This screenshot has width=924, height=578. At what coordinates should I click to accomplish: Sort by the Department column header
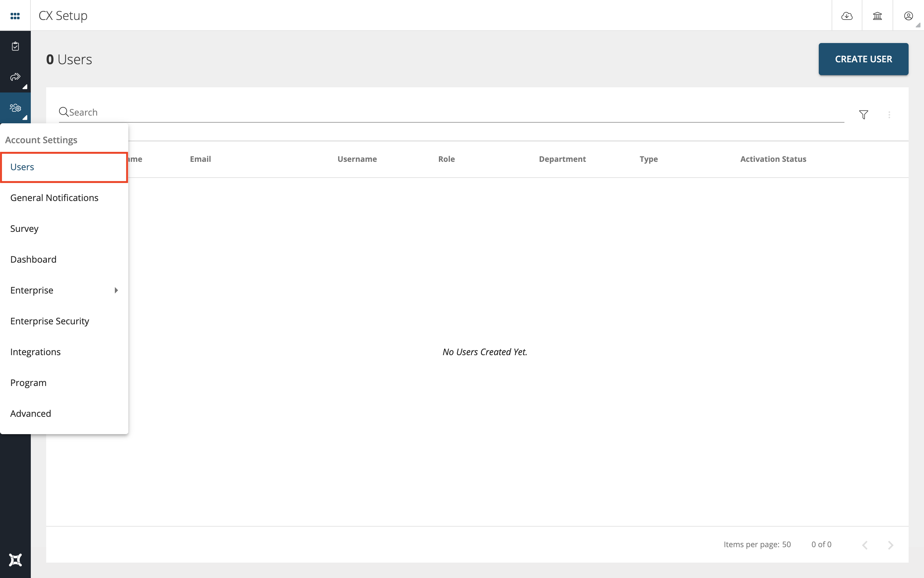[x=562, y=159]
